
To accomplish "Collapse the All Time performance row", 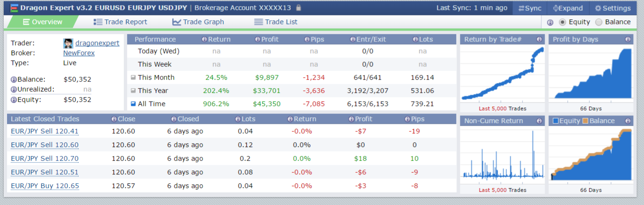I will [133, 104].
